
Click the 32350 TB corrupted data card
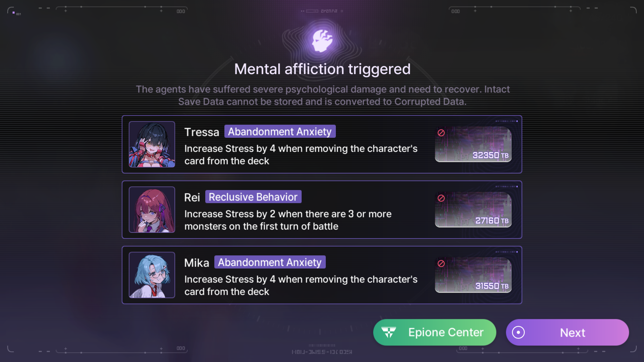[473, 144]
